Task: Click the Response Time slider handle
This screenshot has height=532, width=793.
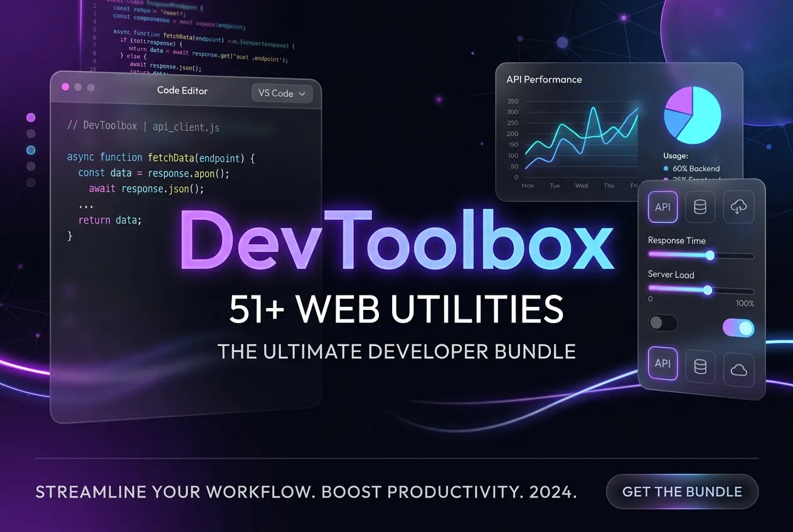Action: [710, 255]
